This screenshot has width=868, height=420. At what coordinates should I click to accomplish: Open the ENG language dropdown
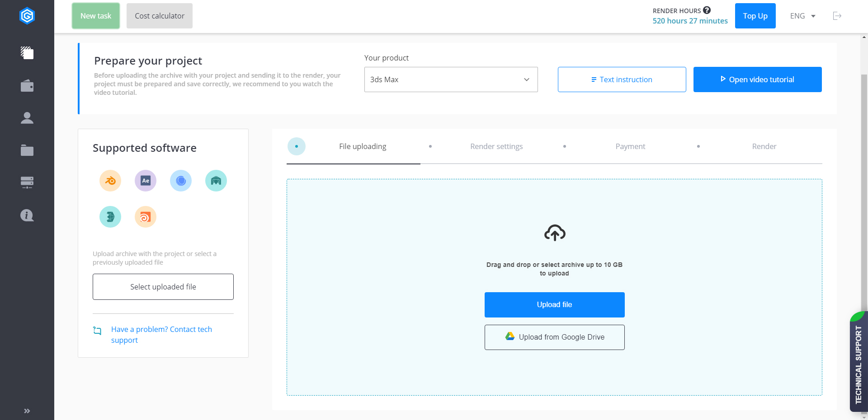pos(803,16)
